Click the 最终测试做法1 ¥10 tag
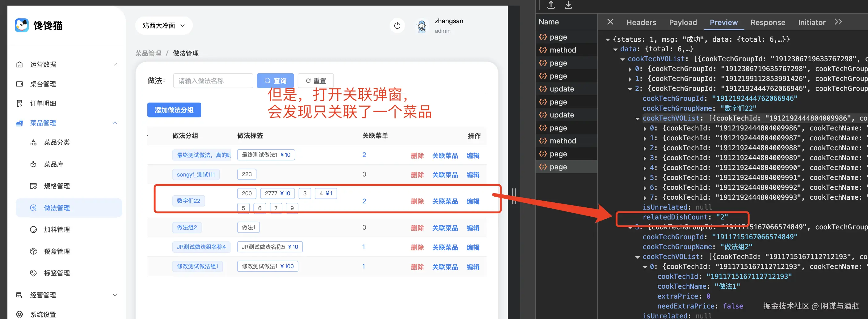Viewport: 868px width, 319px height. coord(266,155)
